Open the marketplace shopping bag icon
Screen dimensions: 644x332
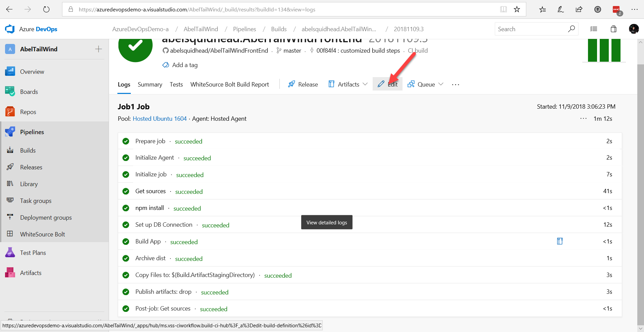point(613,29)
